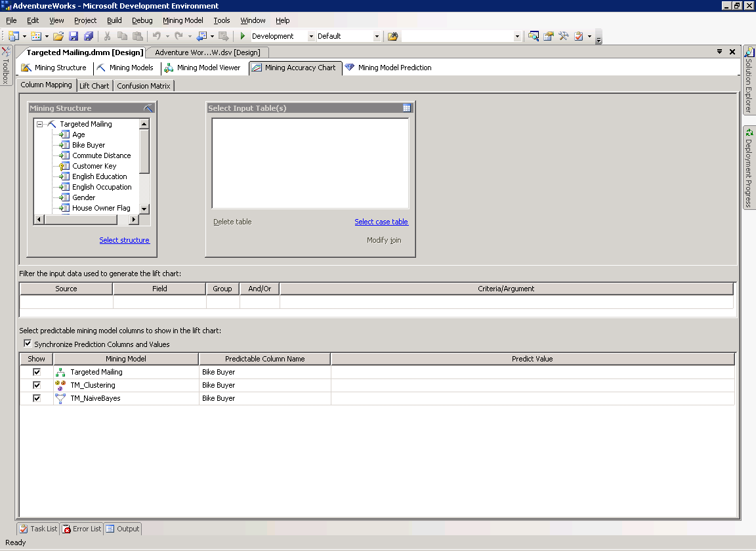Click the Find in Files toolbar icon
Viewport: 756px width, 551px height.
click(x=393, y=36)
